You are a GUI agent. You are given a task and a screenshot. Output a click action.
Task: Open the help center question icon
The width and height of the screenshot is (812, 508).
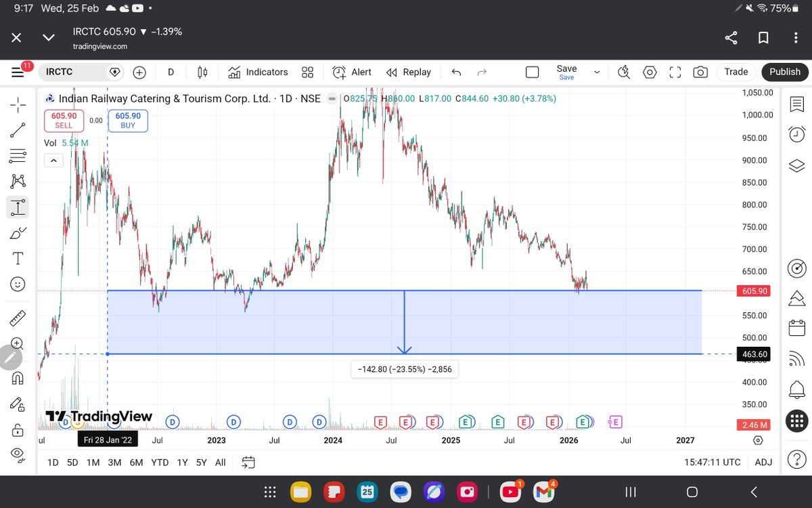pos(796,458)
